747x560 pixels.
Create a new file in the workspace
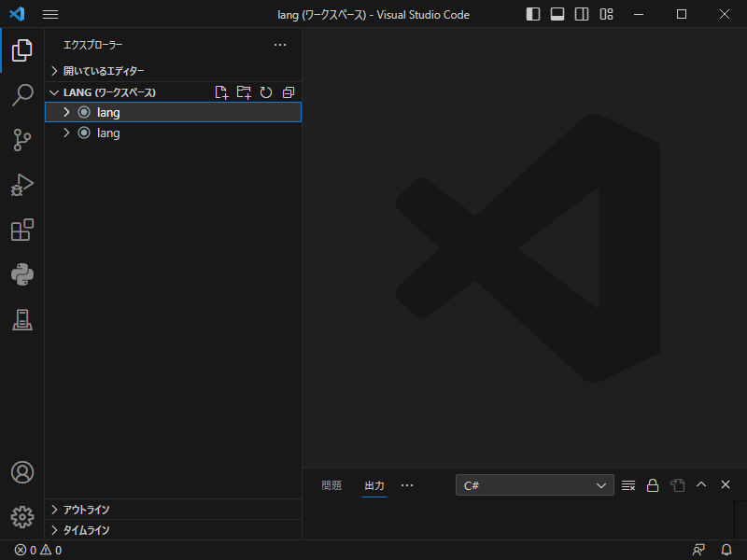click(x=221, y=92)
